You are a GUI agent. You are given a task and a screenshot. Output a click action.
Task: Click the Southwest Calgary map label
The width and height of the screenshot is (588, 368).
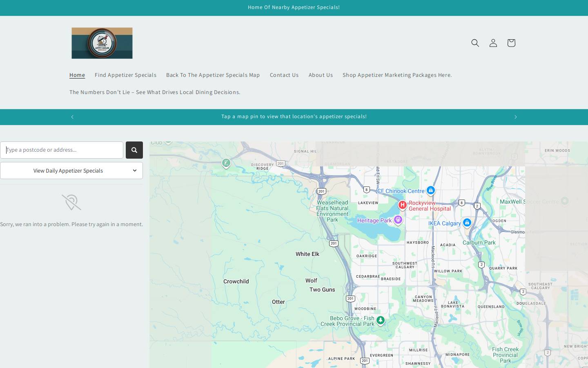click(x=405, y=265)
